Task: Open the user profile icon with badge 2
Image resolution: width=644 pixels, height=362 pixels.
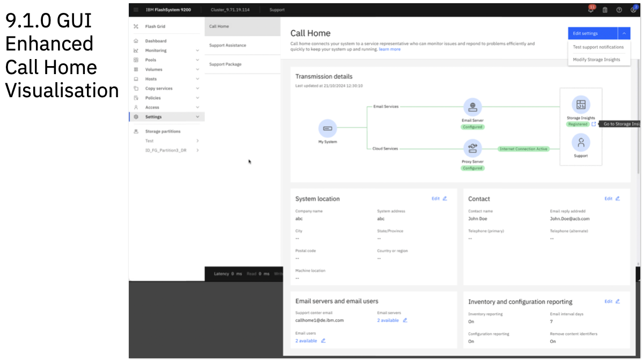Action: (634, 9)
